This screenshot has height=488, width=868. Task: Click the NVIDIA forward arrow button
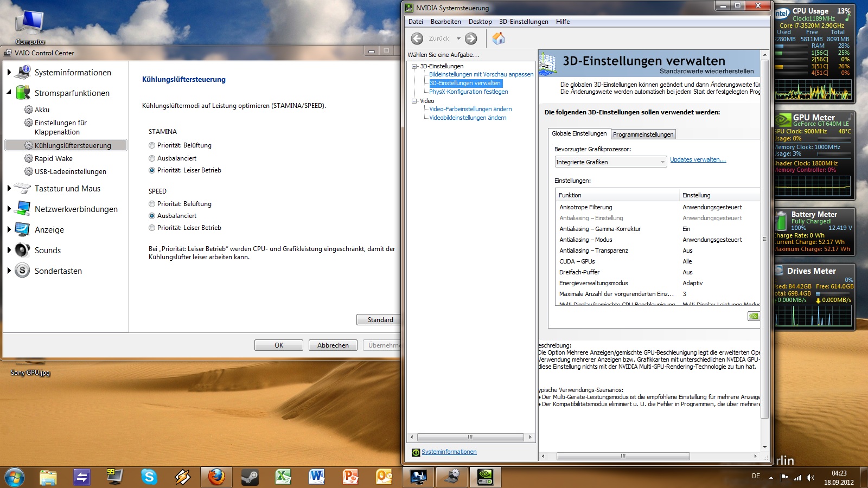coord(471,38)
